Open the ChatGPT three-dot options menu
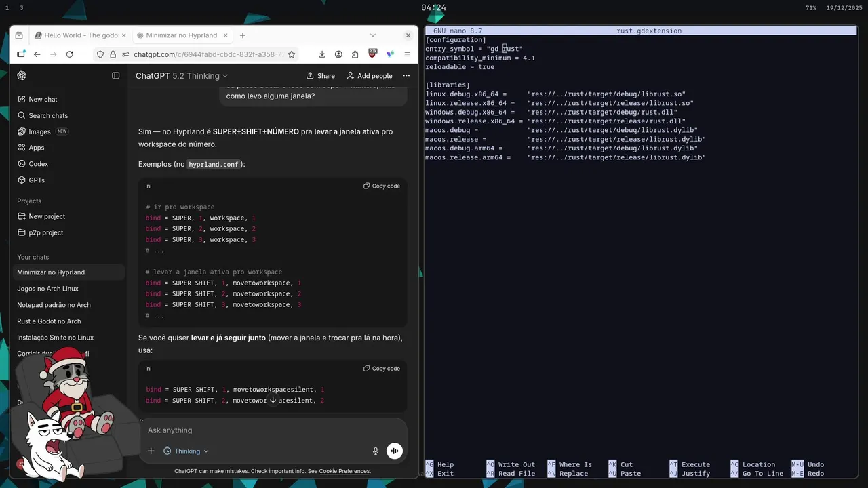The image size is (868, 488). click(406, 76)
